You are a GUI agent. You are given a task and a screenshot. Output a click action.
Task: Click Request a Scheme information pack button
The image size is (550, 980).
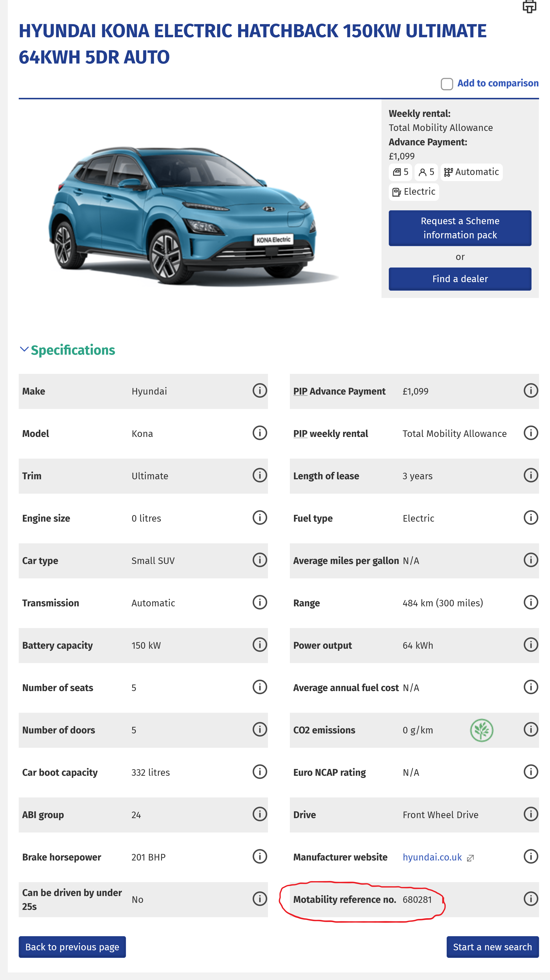(x=460, y=228)
